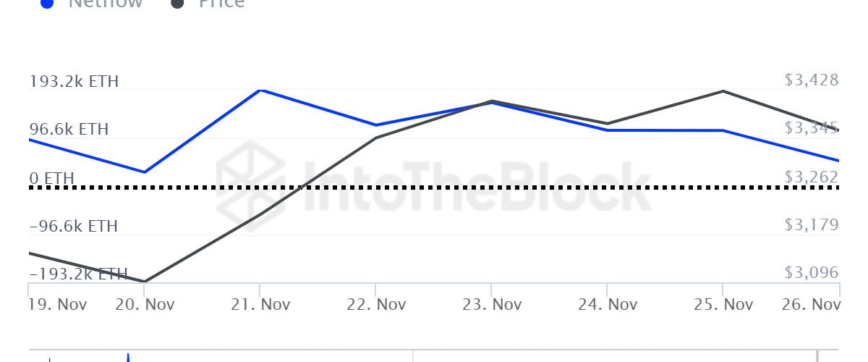Click the right handle of range navigator
Screen dimensions: 868x362
pyautogui.click(x=819, y=356)
